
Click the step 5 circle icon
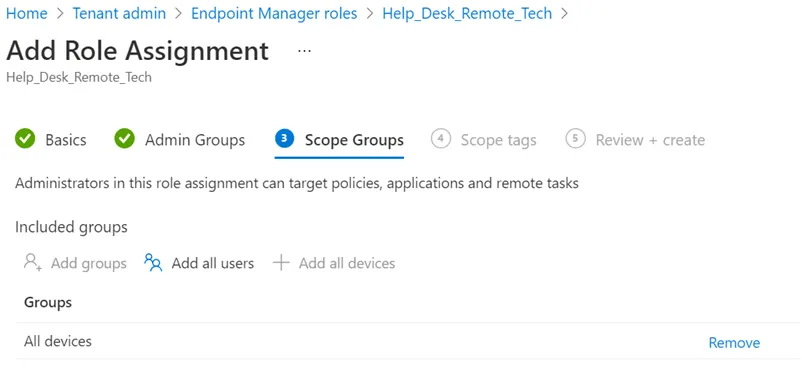[575, 138]
